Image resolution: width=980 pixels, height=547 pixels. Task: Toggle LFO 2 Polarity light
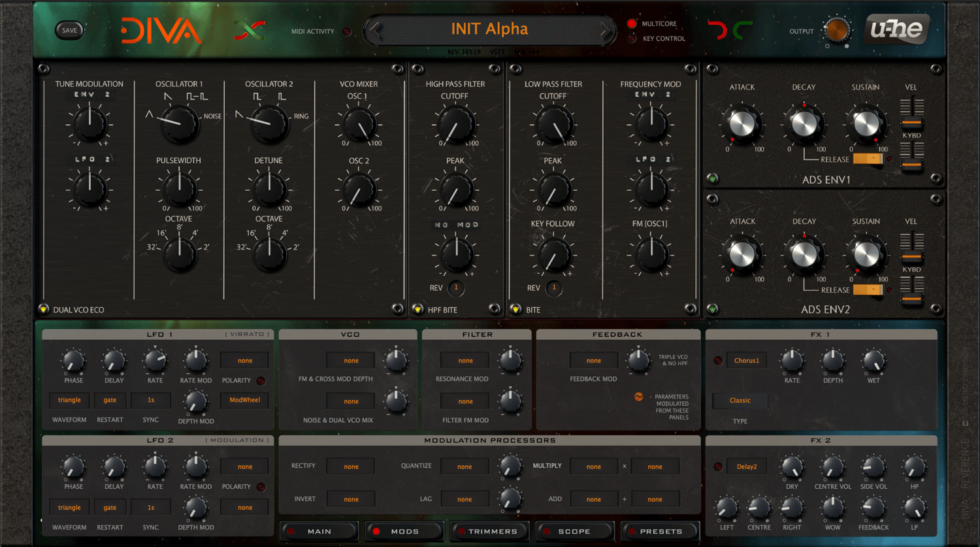[261, 487]
